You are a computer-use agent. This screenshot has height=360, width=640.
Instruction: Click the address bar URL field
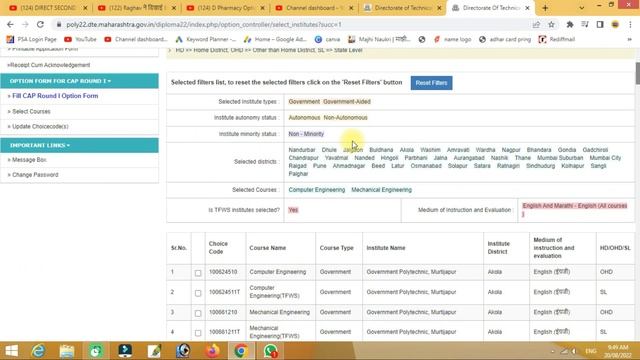(286, 24)
